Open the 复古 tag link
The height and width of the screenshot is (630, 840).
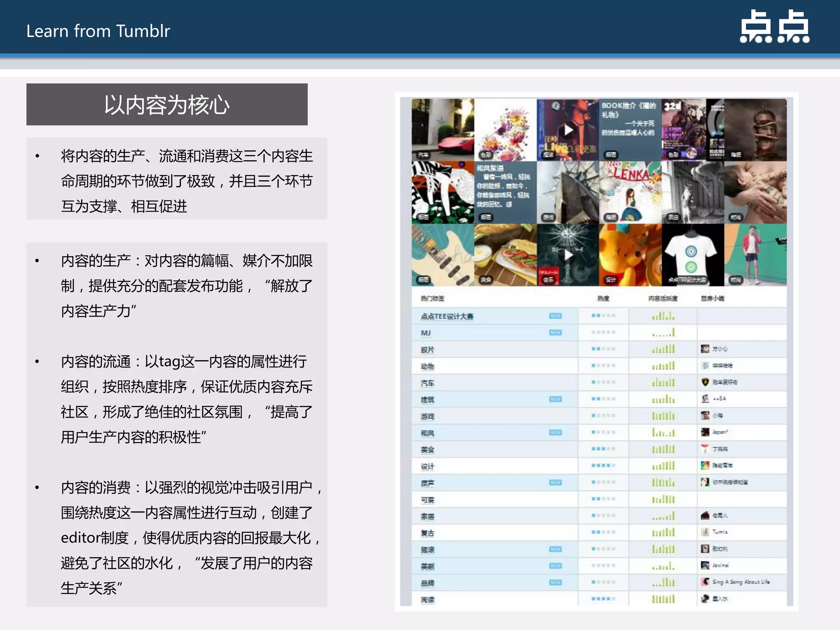pyautogui.click(x=427, y=533)
